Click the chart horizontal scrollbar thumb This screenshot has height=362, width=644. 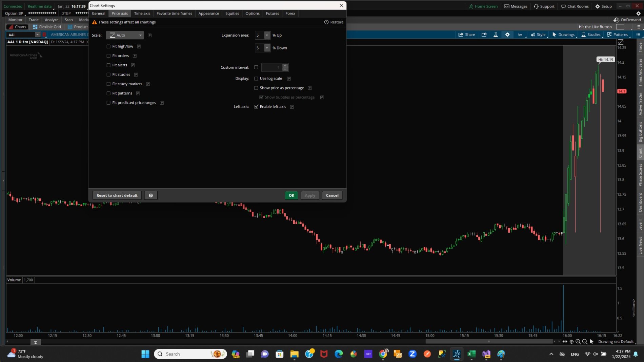(x=489, y=342)
